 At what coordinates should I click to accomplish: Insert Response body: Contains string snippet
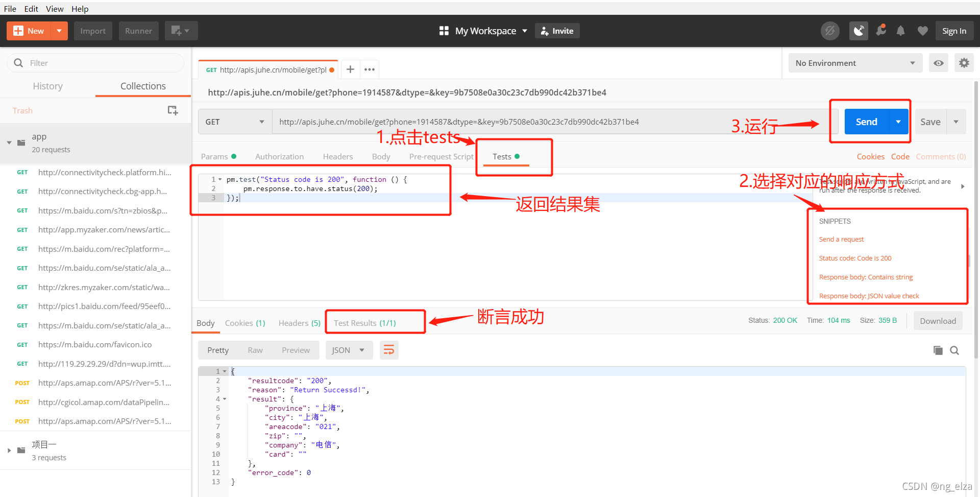click(x=866, y=277)
